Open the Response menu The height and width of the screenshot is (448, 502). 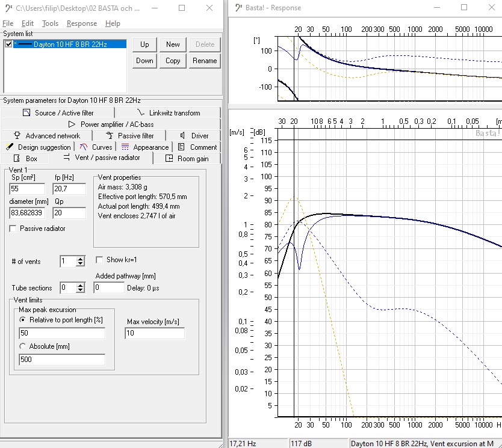82,23
